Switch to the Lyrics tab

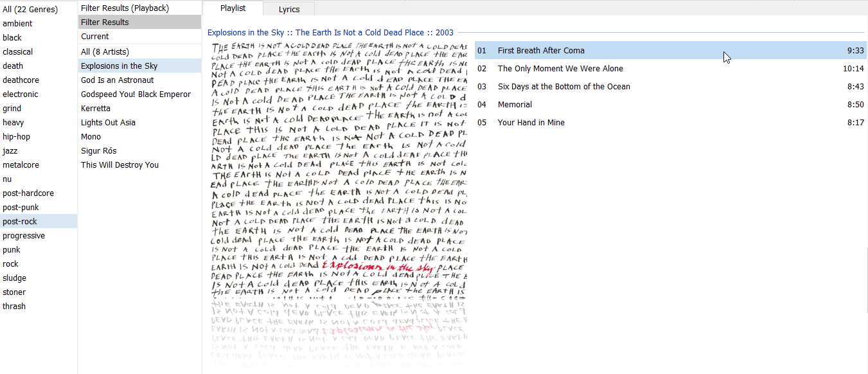pyautogui.click(x=289, y=10)
